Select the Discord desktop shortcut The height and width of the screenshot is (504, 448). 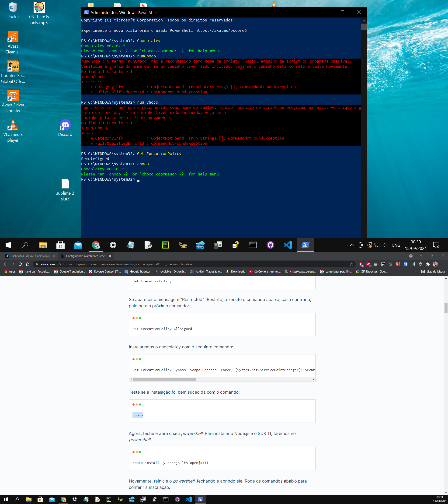(x=65, y=128)
